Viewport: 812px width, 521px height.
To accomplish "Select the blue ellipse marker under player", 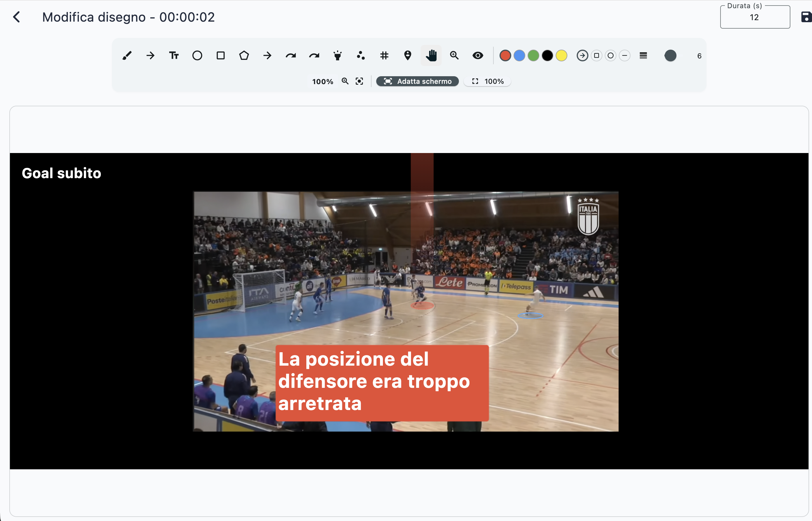I will [530, 316].
